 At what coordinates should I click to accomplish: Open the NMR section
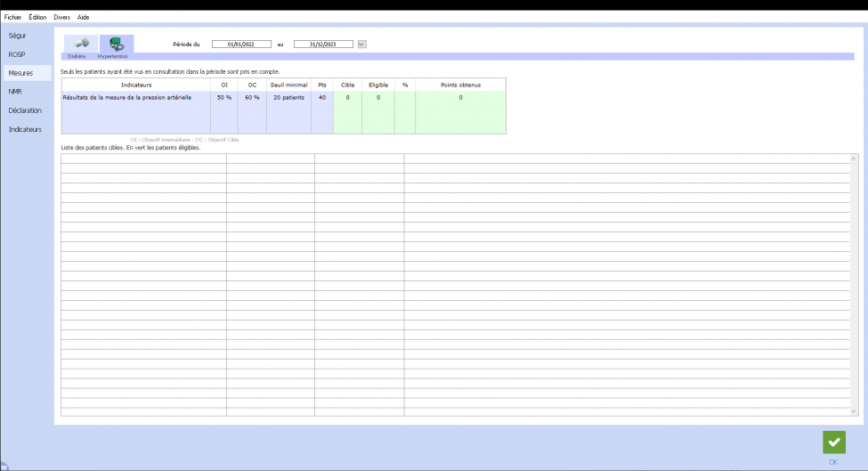[x=27, y=92]
